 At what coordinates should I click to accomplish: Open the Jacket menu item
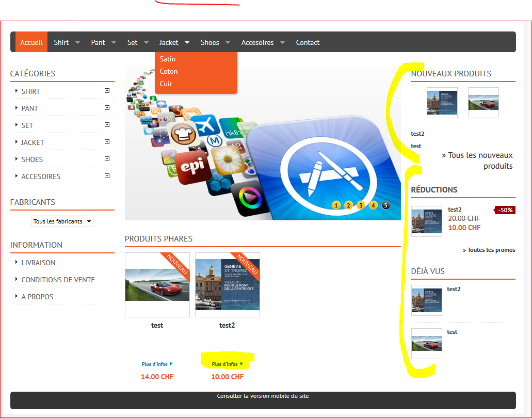coord(169,42)
